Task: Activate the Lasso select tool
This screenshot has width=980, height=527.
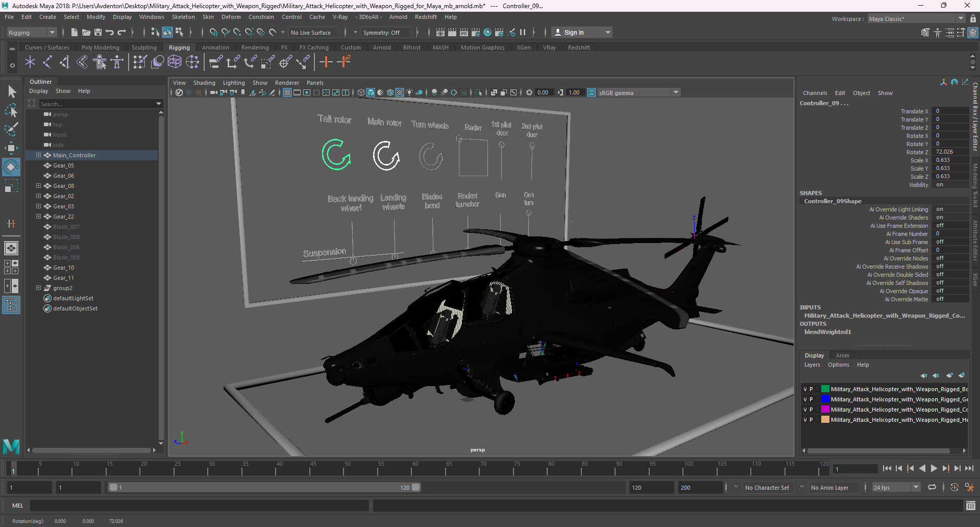Action: tap(11, 110)
